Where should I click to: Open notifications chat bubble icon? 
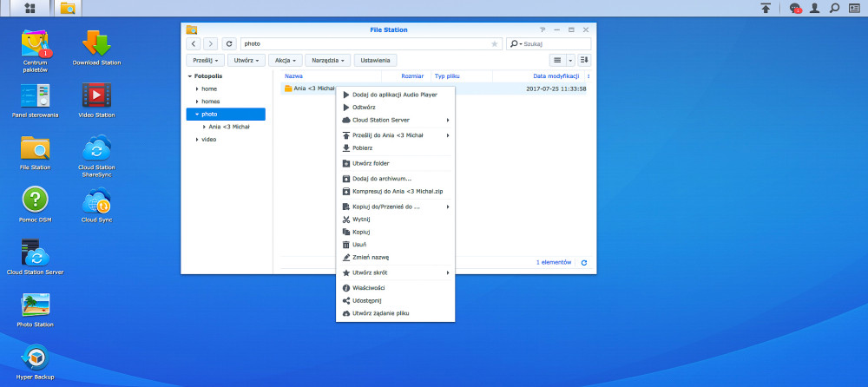[795, 8]
